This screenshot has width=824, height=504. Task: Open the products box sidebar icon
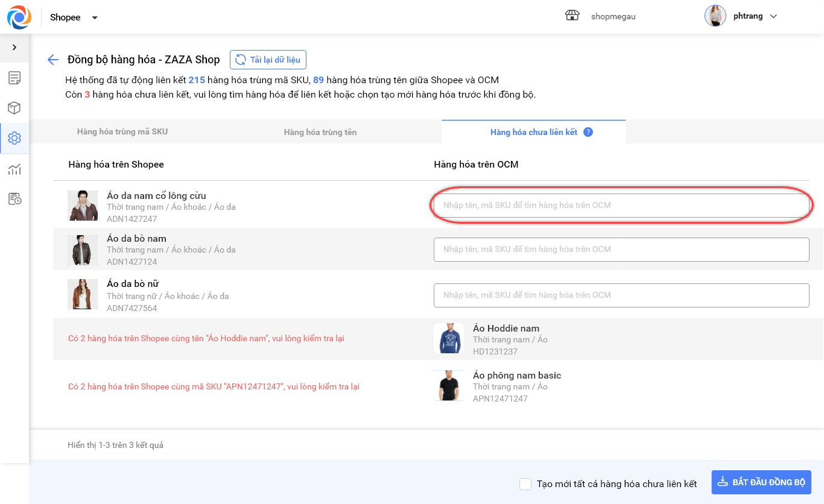click(14, 108)
